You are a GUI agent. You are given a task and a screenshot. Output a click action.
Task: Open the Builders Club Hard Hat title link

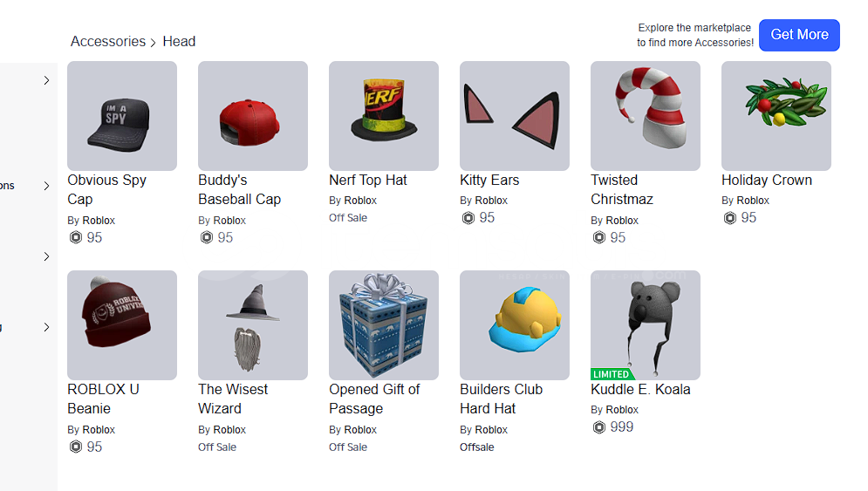tap(501, 399)
